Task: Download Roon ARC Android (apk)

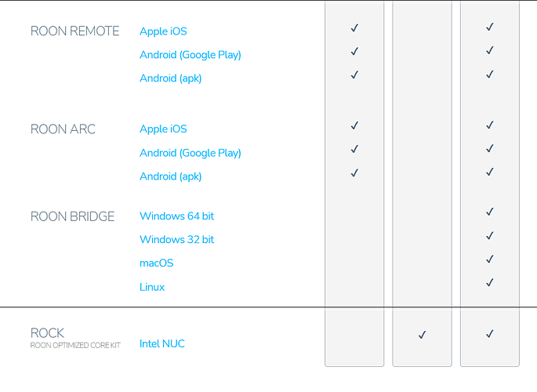Action: 170,176
